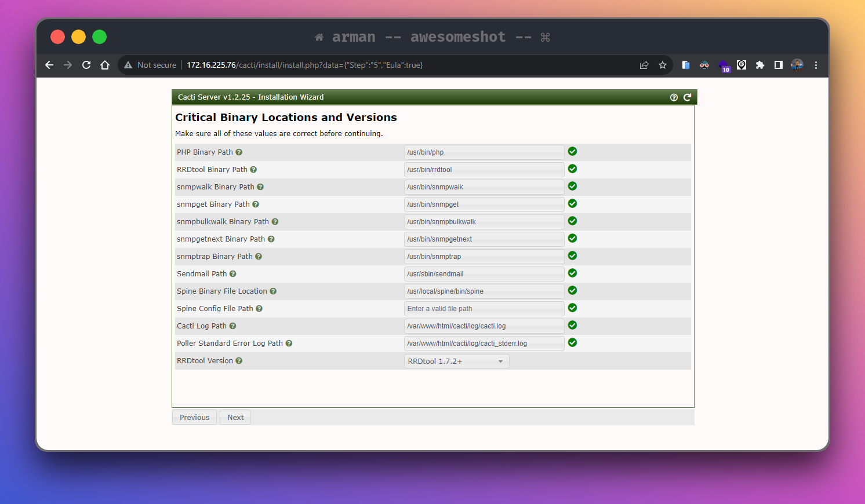Click green checkmark beside PHP binary path

[x=572, y=152]
